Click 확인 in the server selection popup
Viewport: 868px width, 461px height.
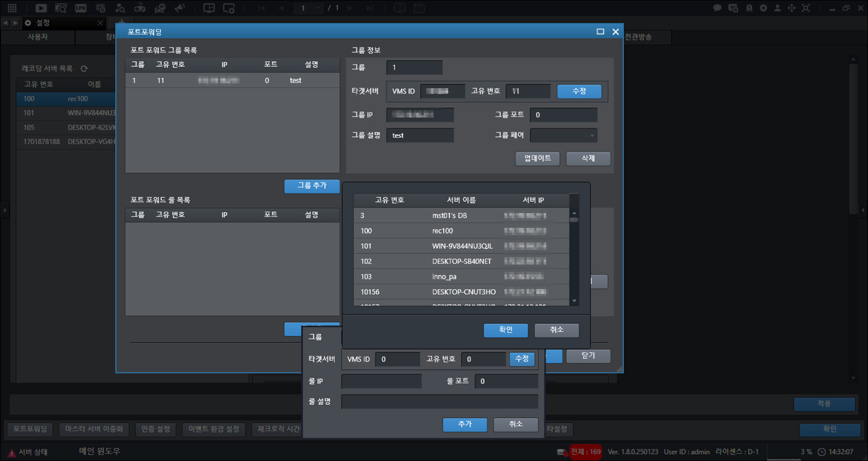[x=506, y=330]
